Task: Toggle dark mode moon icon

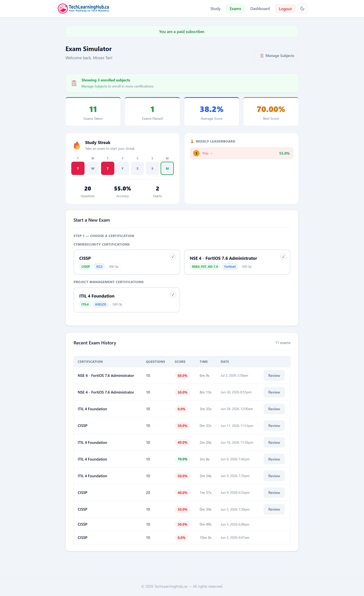Action: 302,9
